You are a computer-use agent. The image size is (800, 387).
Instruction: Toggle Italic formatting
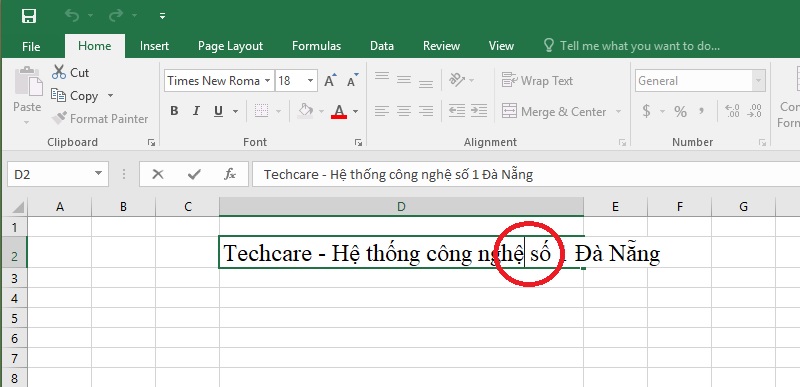coord(196,111)
